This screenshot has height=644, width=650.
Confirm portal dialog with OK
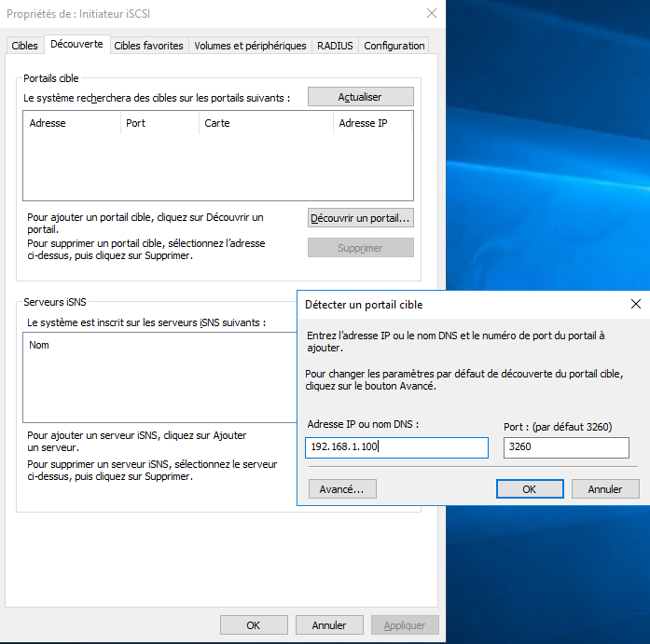pyautogui.click(x=530, y=489)
